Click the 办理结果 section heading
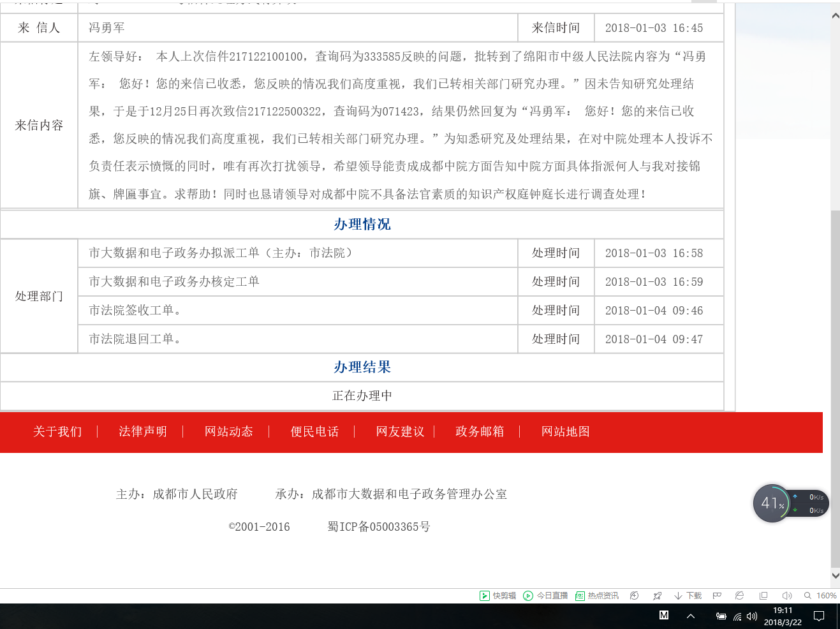Screen dimensions: 840x629 362,367
